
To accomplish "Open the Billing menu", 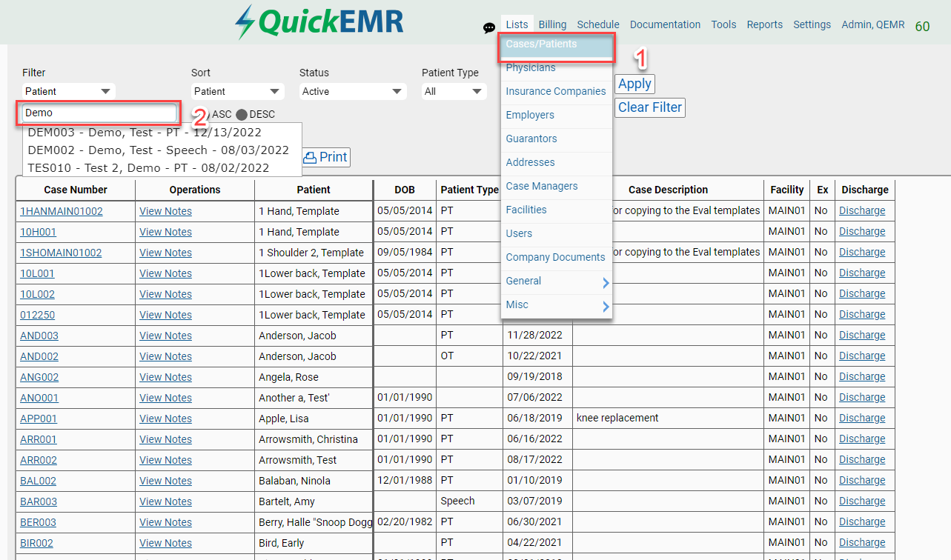I will tap(552, 24).
